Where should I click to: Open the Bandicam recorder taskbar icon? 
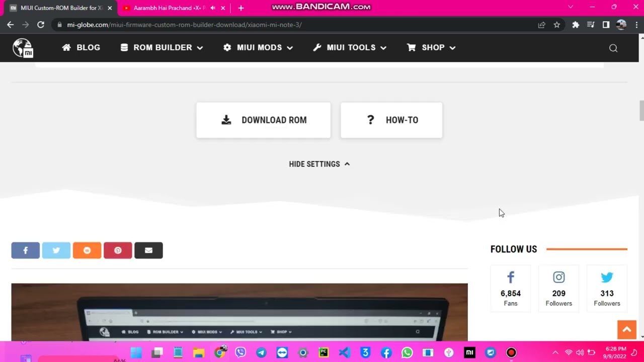pos(511,353)
